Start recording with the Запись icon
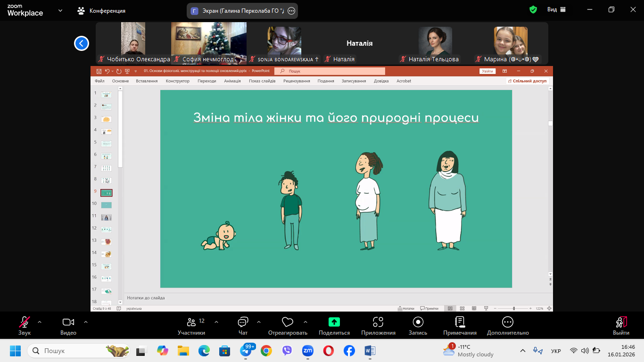This screenshot has height=362, width=644. tap(418, 322)
